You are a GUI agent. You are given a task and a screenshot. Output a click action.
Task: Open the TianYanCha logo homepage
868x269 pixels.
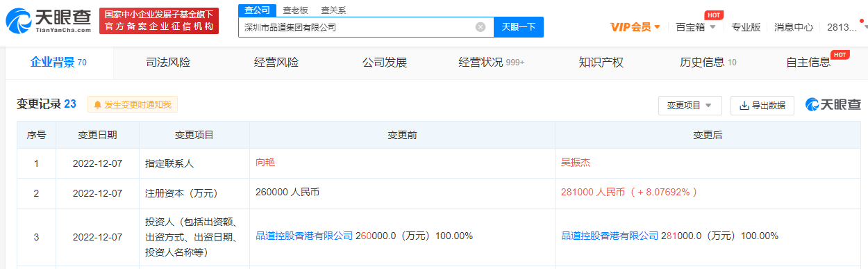click(49, 22)
